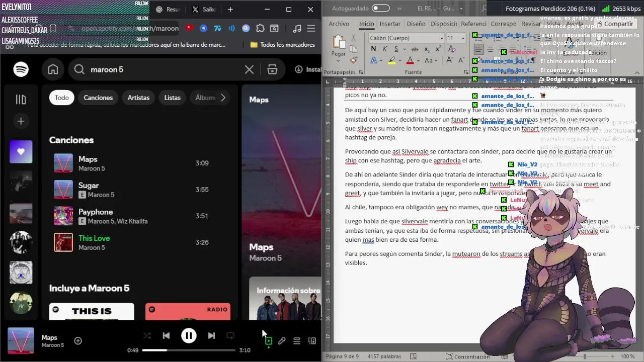This screenshot has height=362, width=644.
Task: Toggle strikethrough formatting
Action: point(415,49)
